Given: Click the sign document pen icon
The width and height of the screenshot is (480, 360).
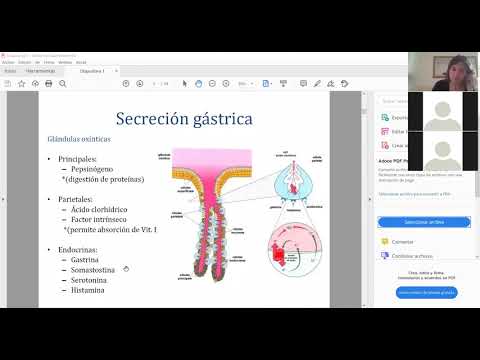Looking at the screenshot, I should pyautogui.click(x=331, y=84).
